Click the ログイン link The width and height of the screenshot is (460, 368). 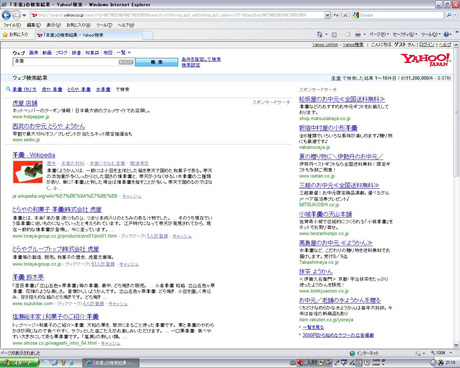click(427, 45)
